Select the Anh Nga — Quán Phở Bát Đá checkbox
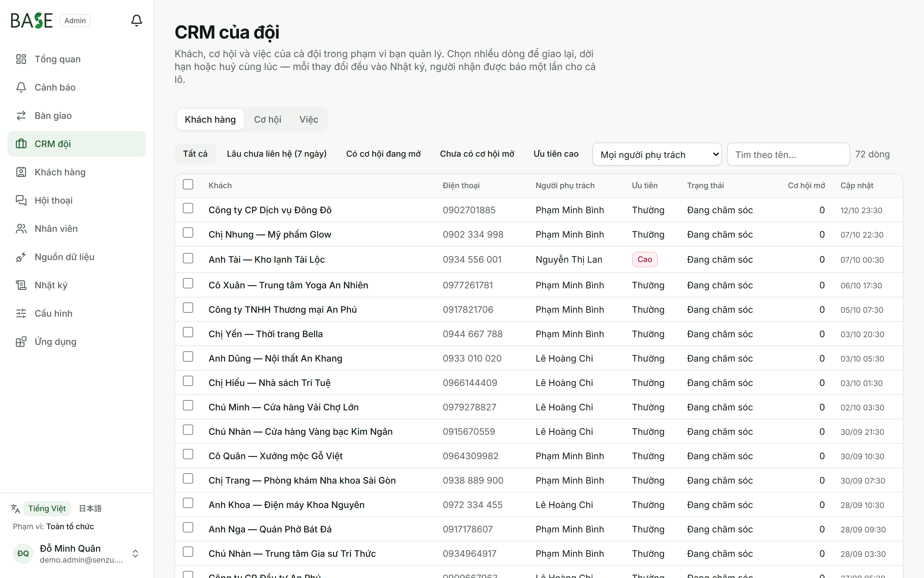 [x=188, y=528]
